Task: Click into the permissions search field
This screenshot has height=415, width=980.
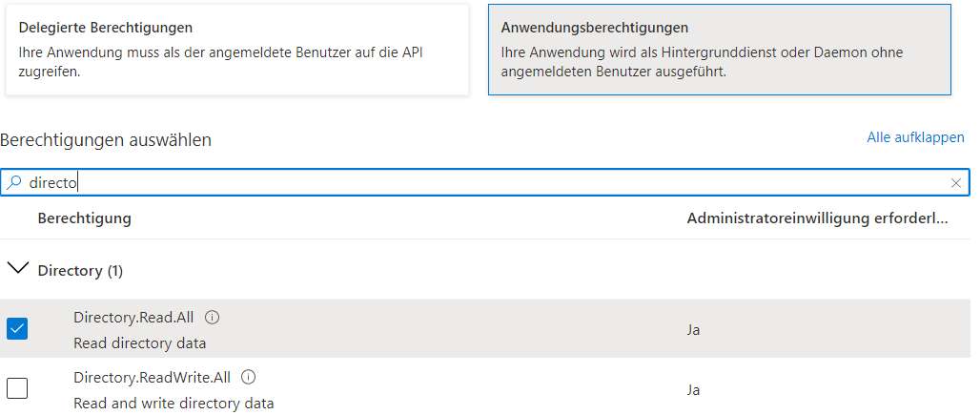Action: (x=485, y=182)
